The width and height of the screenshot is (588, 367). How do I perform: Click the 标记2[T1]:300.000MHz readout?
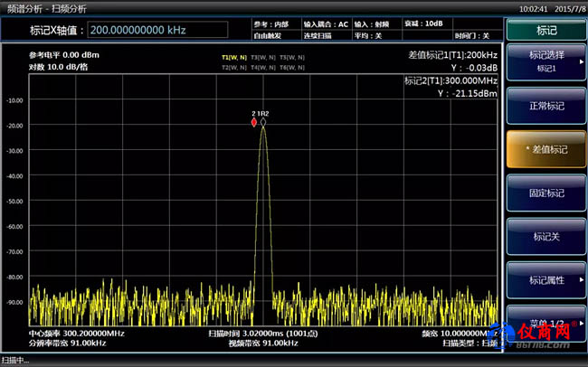click(451, 80)
